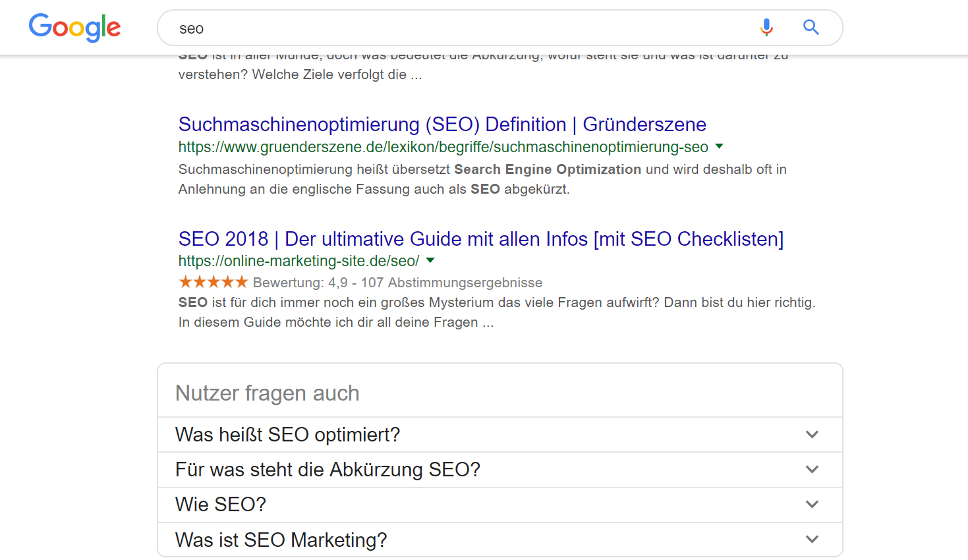Expand the question 'Wie SEO?'
Screen dimensions: 968x560
tap(220, 504)
